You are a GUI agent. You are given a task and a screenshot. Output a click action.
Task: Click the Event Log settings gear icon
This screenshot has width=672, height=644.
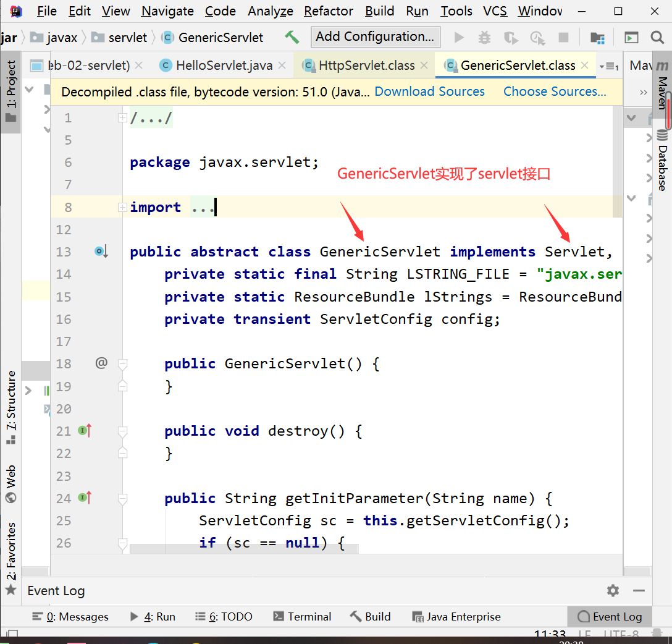pos(613,590)
